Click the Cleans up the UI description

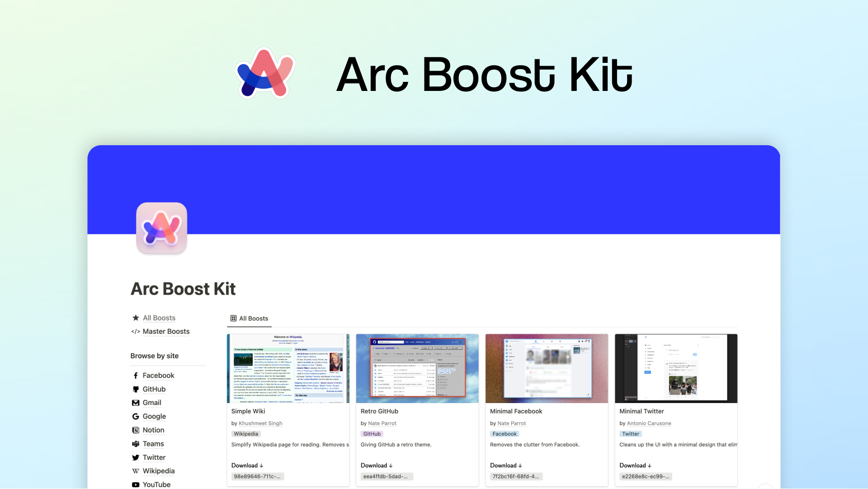click(678, 445)
